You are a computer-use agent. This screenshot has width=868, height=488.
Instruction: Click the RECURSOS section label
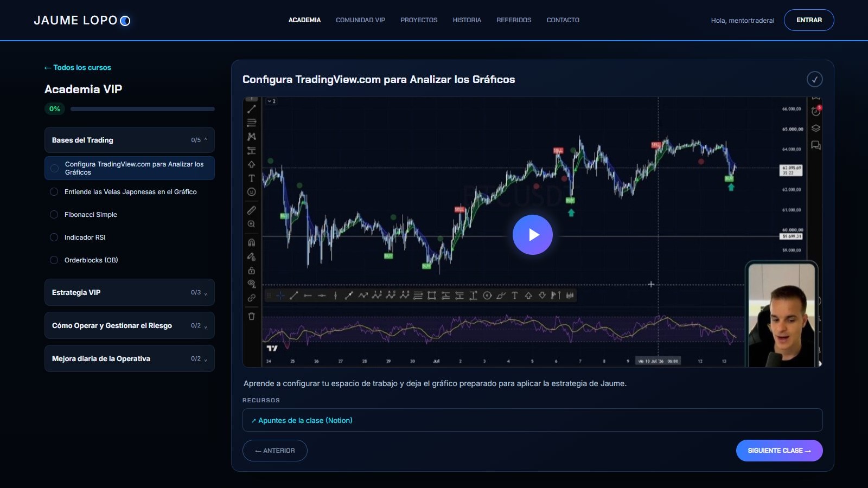tap(261, 400)
